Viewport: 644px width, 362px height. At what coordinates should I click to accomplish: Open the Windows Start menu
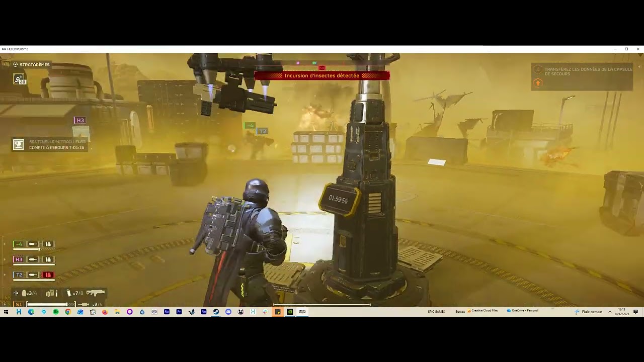coord(6,312)
